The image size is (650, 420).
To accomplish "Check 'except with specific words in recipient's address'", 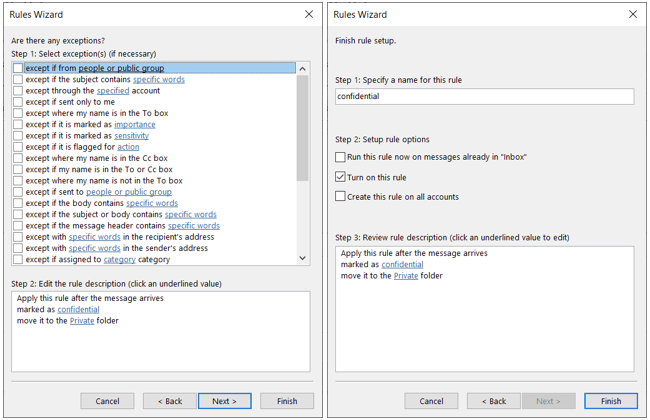I will pos(18,237).
